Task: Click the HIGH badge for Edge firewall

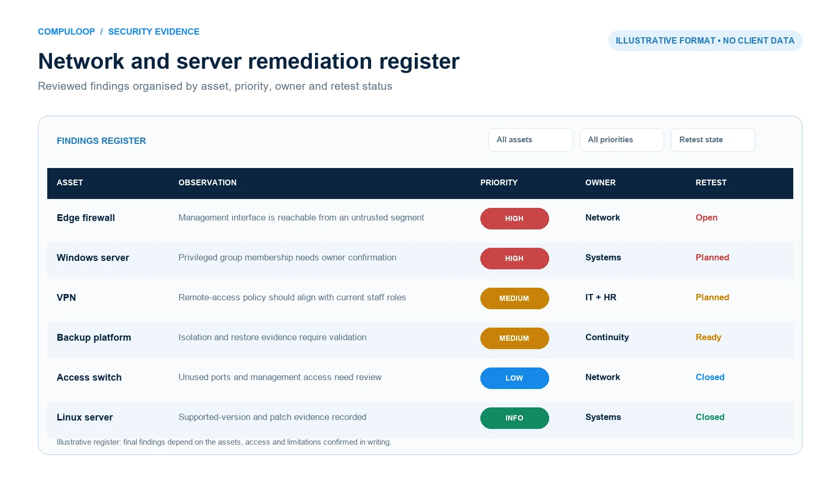Action: 514,218
